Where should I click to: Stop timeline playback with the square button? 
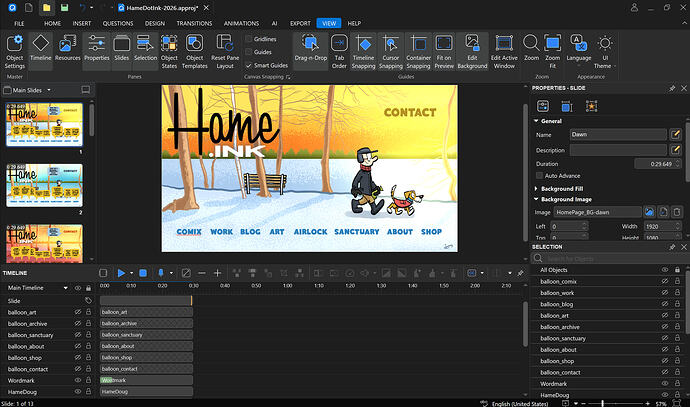click(143, 272)
